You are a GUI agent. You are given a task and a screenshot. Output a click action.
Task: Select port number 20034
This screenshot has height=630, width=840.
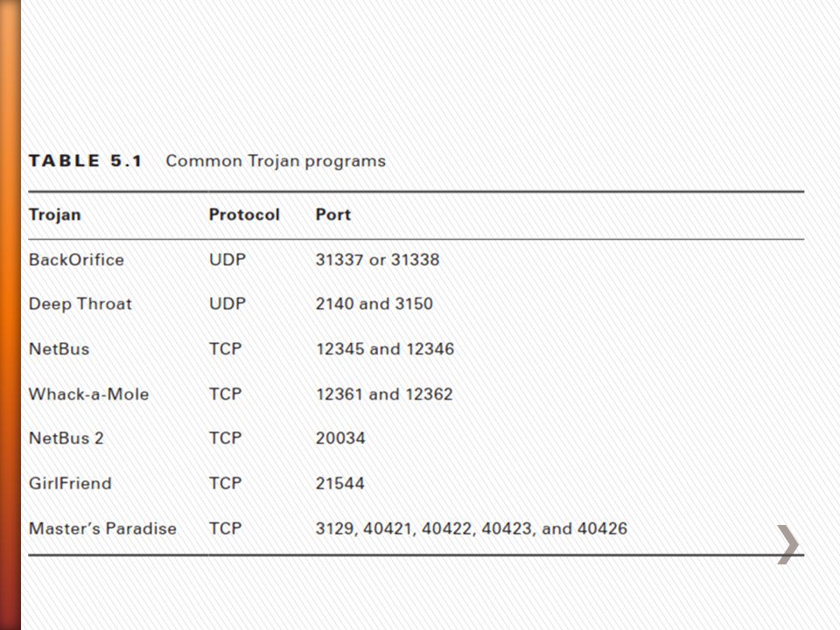340,438
